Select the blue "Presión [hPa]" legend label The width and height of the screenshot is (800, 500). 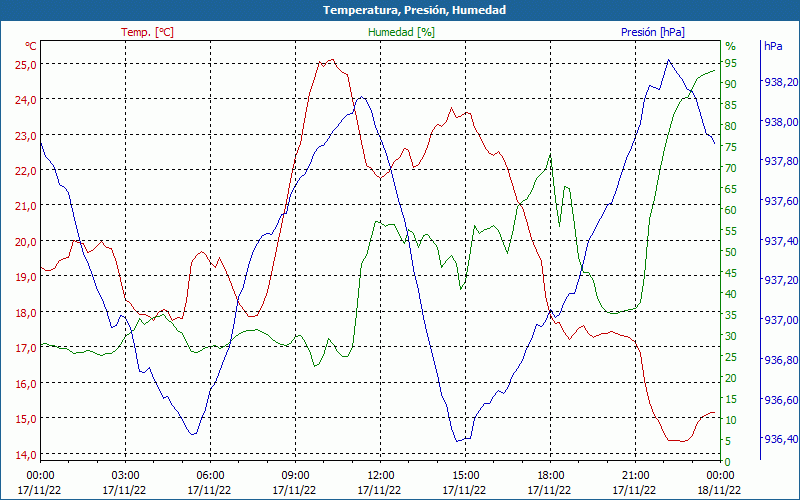[x=653, y=32]
